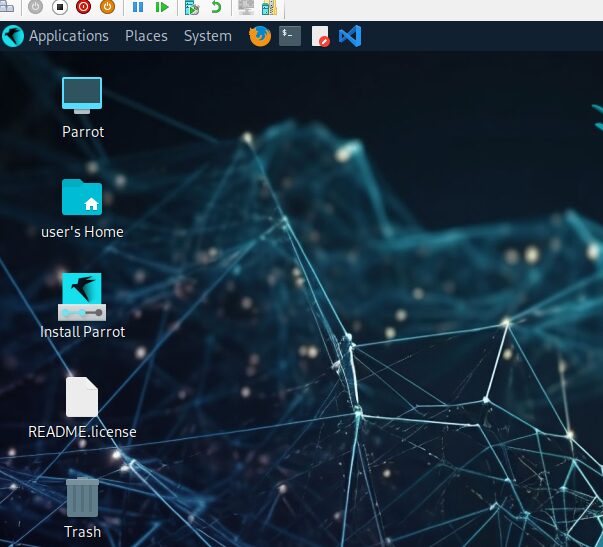Screen dimensions: 603x547
Task: Open the Applications menu
Action: (x=68, y=36)
